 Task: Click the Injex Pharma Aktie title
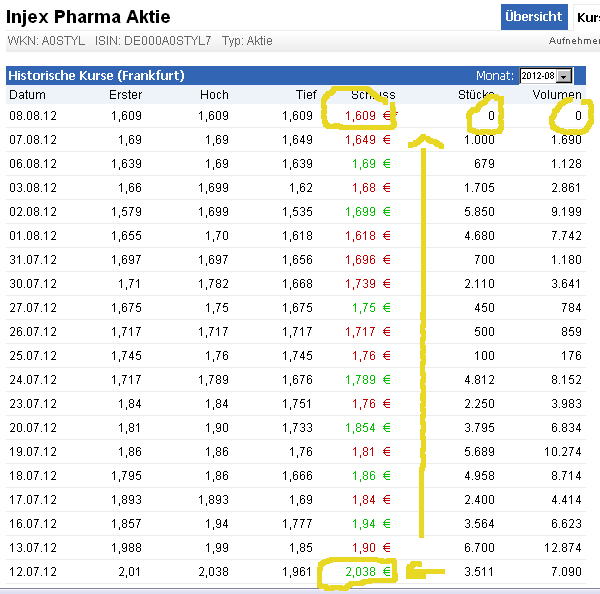click(x=88, y=17)
